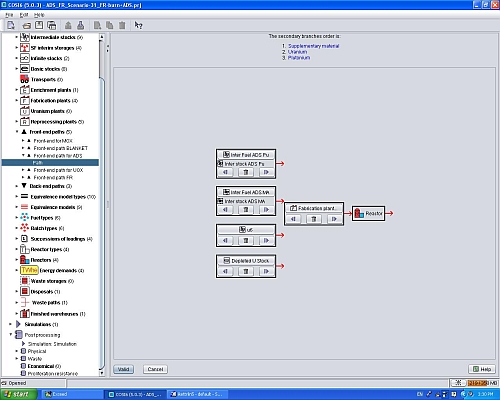Click the Cancel button
Image resolution: width=500 pixels, height=400 pixels.
(x=155, y=369)
